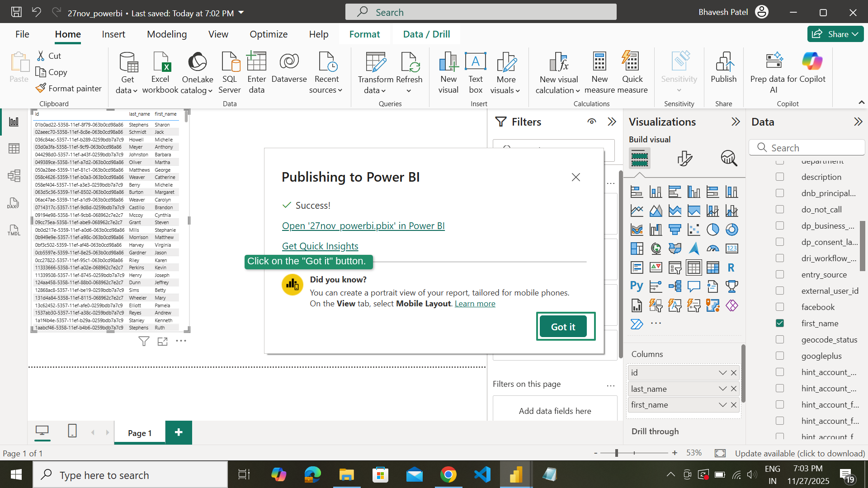This screenshot has width=868, height=488.
Task: Click the Got it button
Action: pos(563,326)
